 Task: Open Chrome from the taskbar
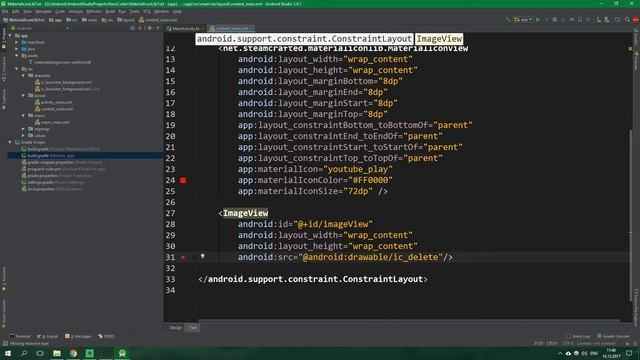pyautogui.click(x=73, y=353)
